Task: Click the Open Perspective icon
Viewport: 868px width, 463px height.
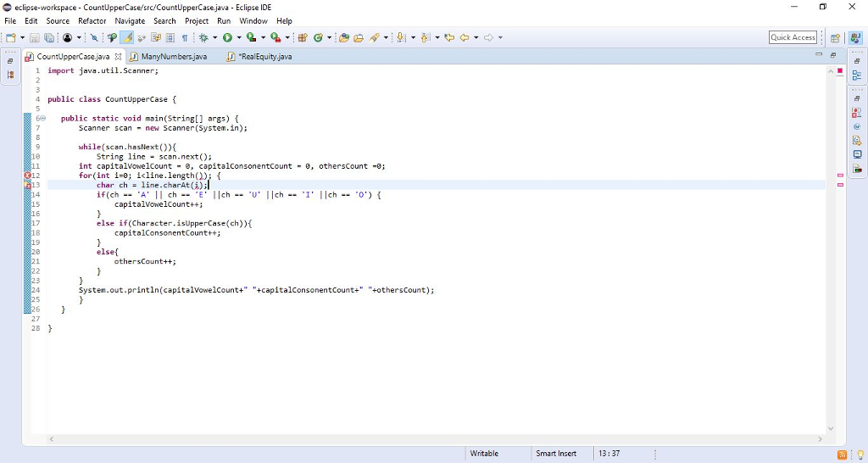Action: 835,37
